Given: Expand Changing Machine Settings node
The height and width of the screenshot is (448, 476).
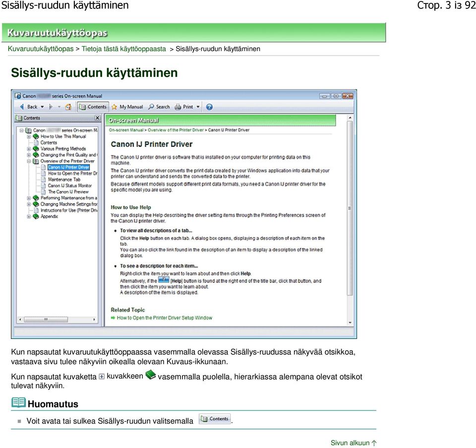Looking at the screenshot, I should click(29, 204).
